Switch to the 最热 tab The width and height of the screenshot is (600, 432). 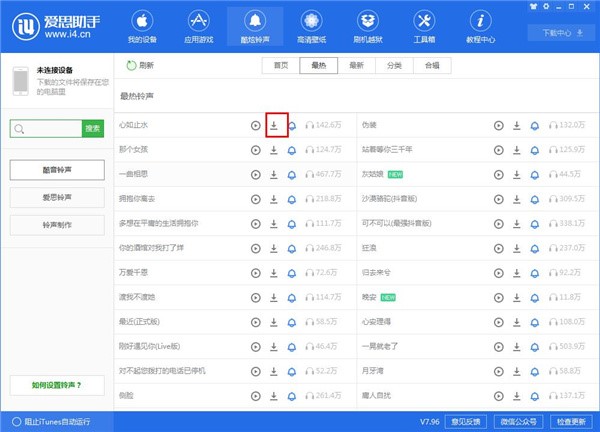pyautogui.click(x=319, y=65)
